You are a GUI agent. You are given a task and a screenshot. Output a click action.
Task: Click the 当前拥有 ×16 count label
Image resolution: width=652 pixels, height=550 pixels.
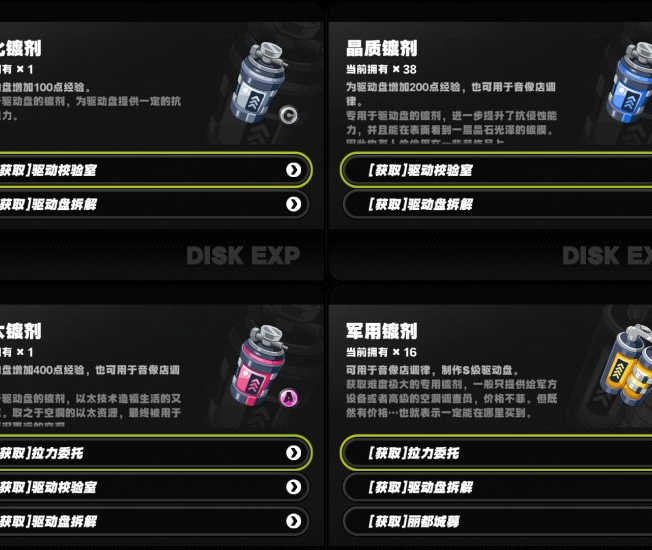(x=381, y=353)
